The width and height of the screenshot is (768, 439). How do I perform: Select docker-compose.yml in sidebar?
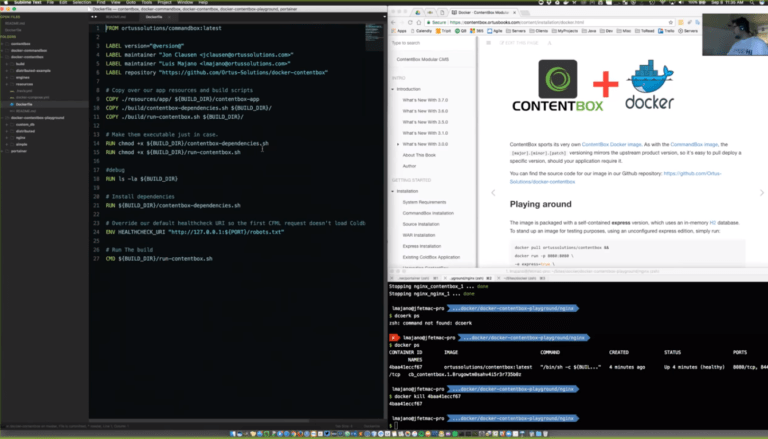pos(32,98)
